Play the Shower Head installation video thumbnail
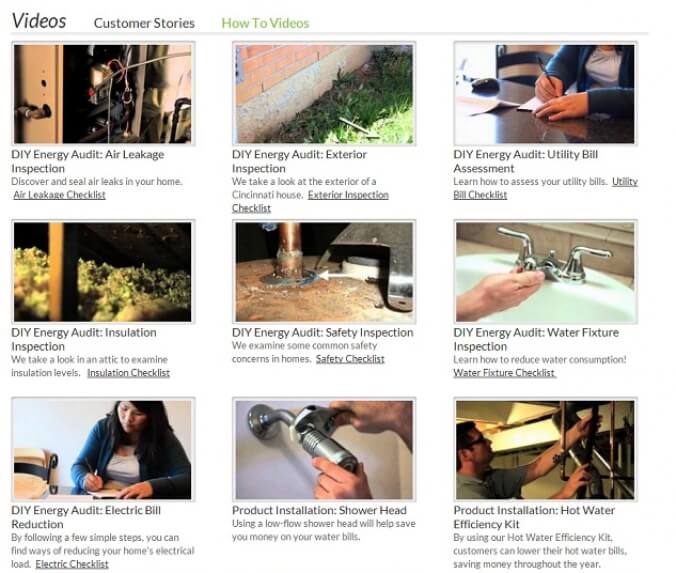This screenshot has height=573, width=676. coord(324,449)
